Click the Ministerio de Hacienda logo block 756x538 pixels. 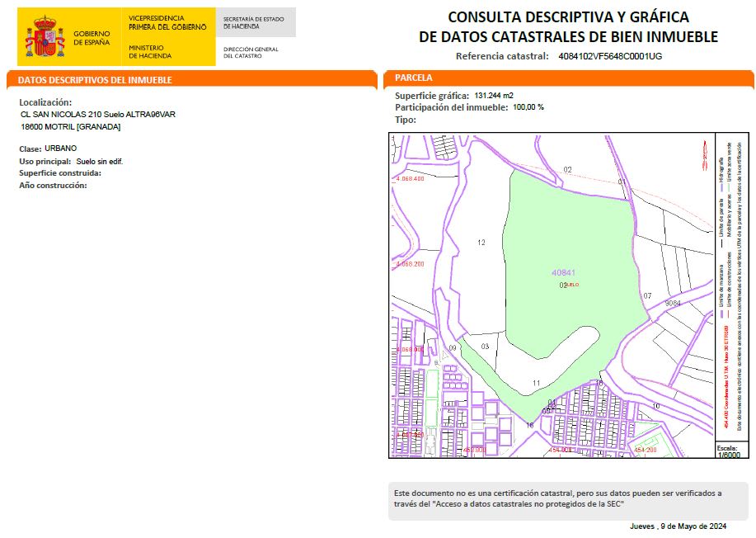click(150, 52)
